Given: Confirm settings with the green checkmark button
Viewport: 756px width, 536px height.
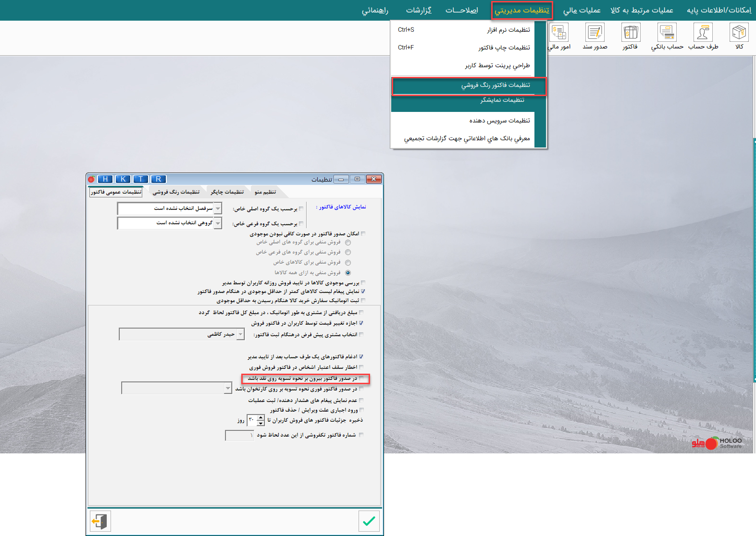Looking at the screenshot, I should coord(369,521).
